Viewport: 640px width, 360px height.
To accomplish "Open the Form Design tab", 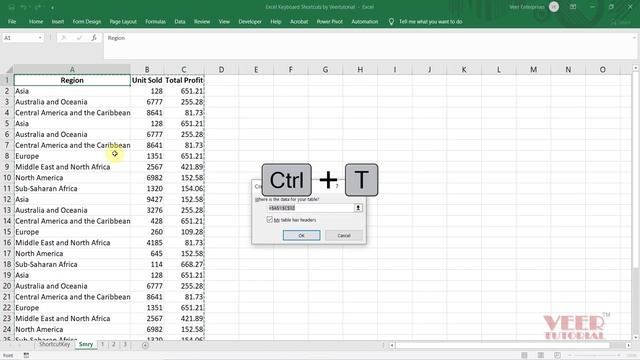I will [87, 22].
